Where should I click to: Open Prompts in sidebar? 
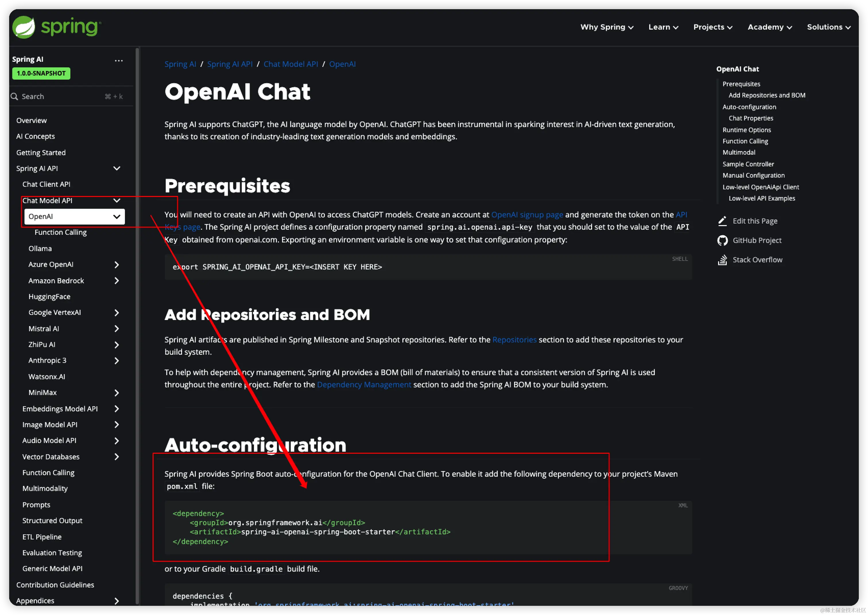[x=36, y=505]
